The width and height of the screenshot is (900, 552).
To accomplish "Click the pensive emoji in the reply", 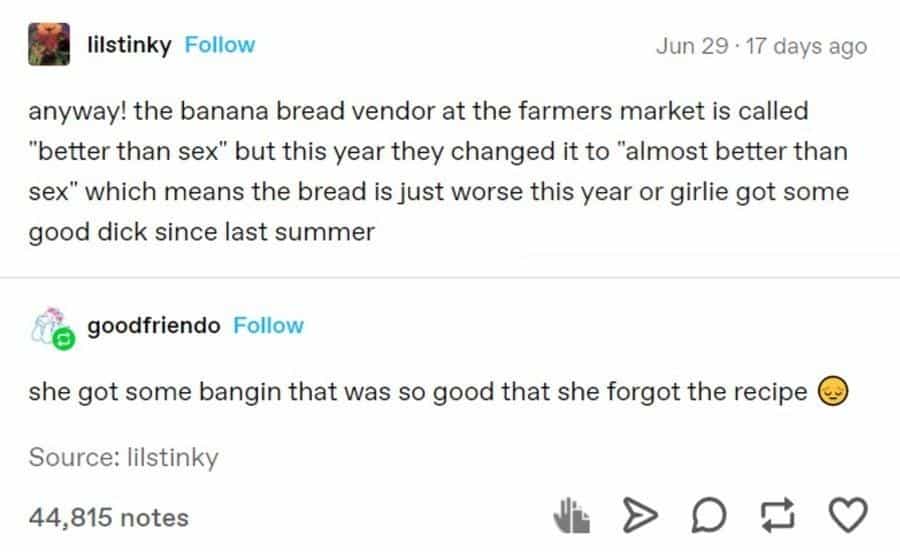I will coord(833,391).
